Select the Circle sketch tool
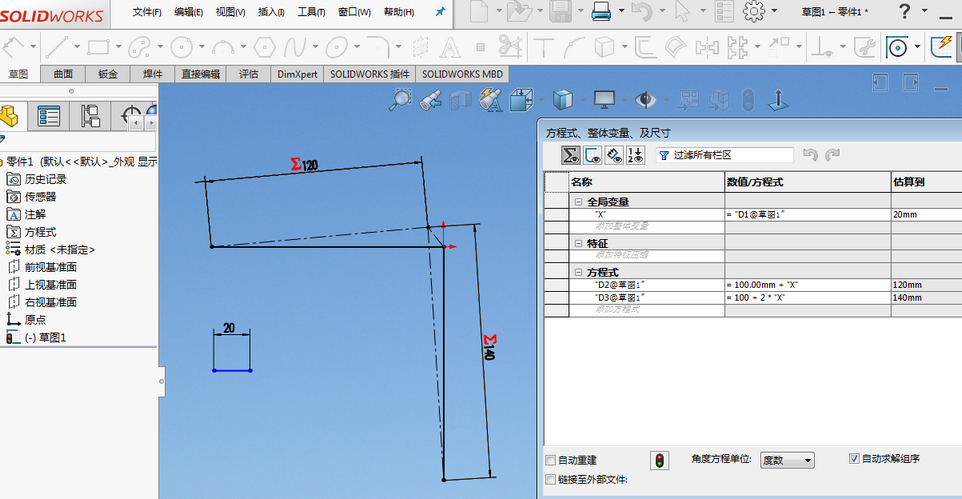This screenshot has width=962, height=499. pyautogui.click(x=182, y=47)
